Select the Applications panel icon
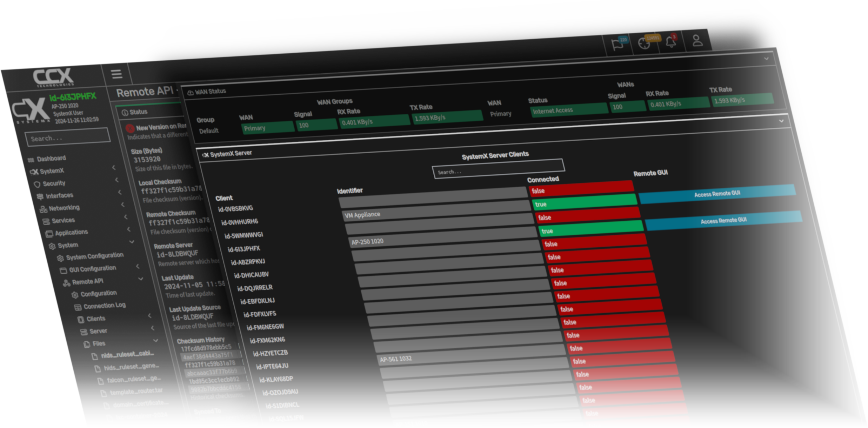The width and height of the screenshot is (868, 428). point(49,232)
